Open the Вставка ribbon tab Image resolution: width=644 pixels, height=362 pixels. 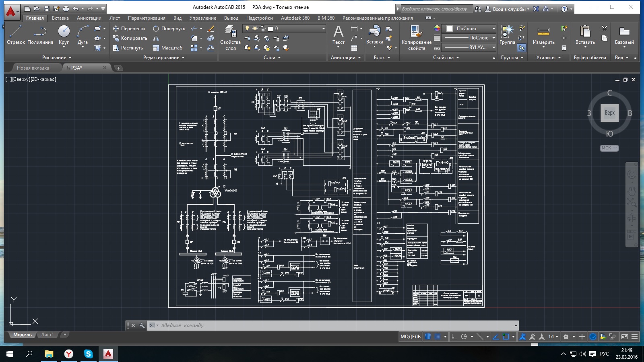(60, 18)
